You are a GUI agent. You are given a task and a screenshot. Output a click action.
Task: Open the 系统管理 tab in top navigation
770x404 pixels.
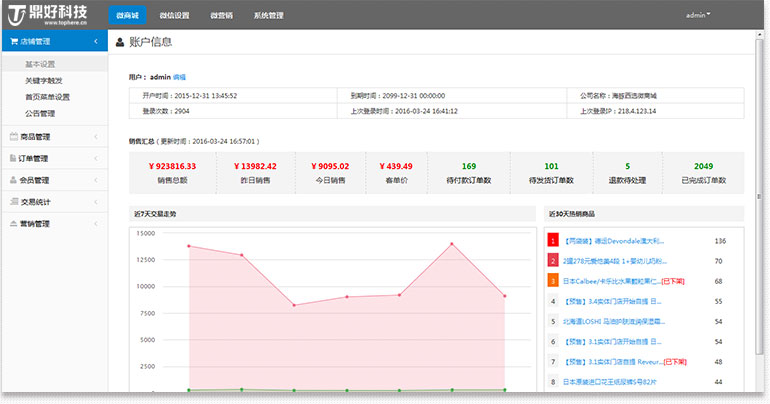coord(268,15)
